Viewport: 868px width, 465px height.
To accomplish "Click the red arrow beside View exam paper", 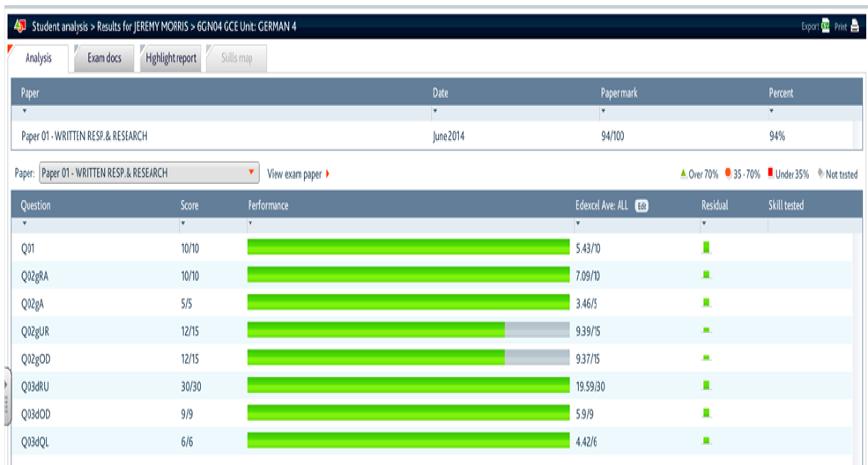I will tap(328, 174).
